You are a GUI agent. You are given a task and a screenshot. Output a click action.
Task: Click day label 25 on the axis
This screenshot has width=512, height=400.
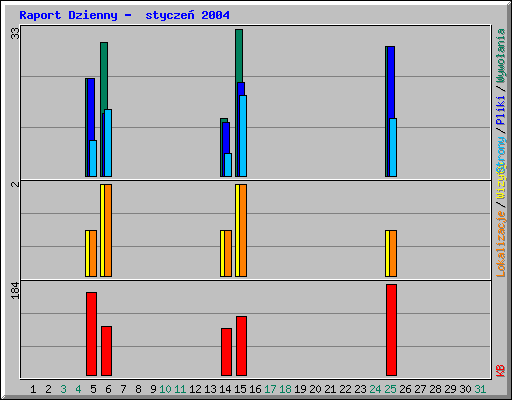pos(390,389)
